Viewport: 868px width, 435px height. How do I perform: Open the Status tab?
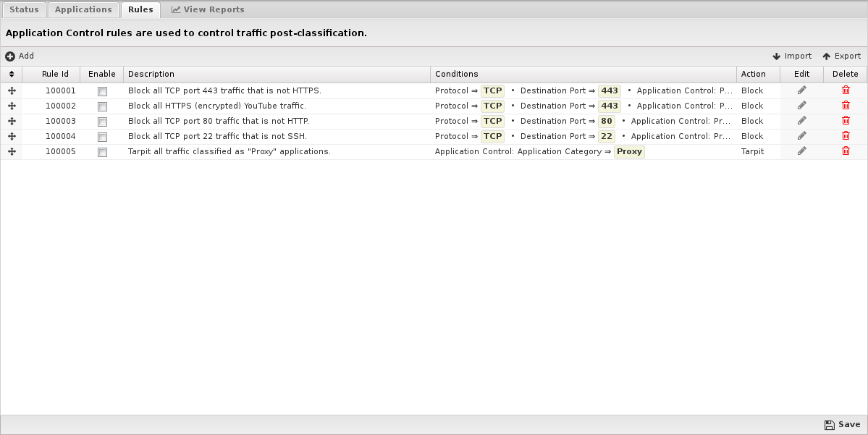click(24, 9)
